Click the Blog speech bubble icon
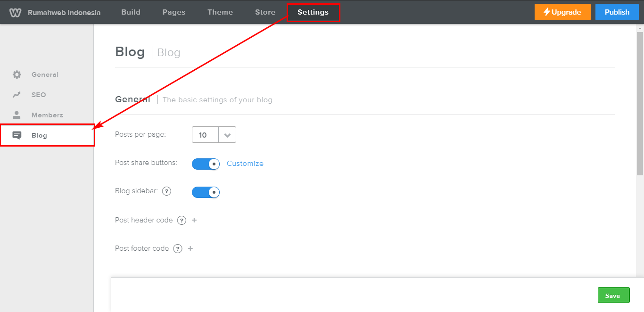The image size is (644, 312). [17, 135]
